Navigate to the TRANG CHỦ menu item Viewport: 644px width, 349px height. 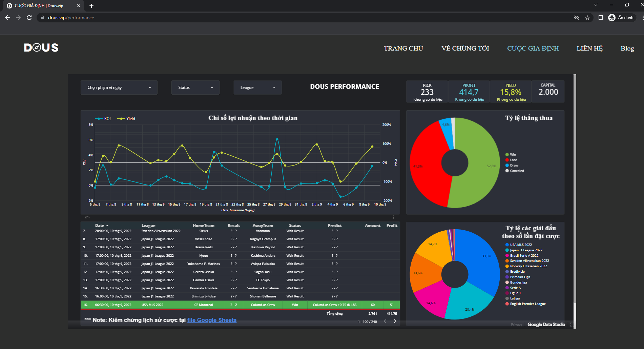(x=403, y=48)
